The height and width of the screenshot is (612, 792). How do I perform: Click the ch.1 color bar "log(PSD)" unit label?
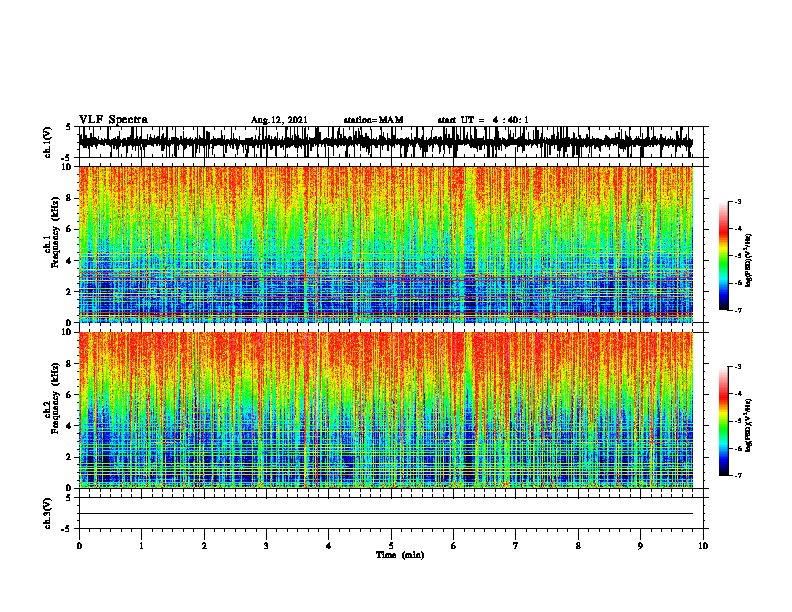[x=748, y=261]
